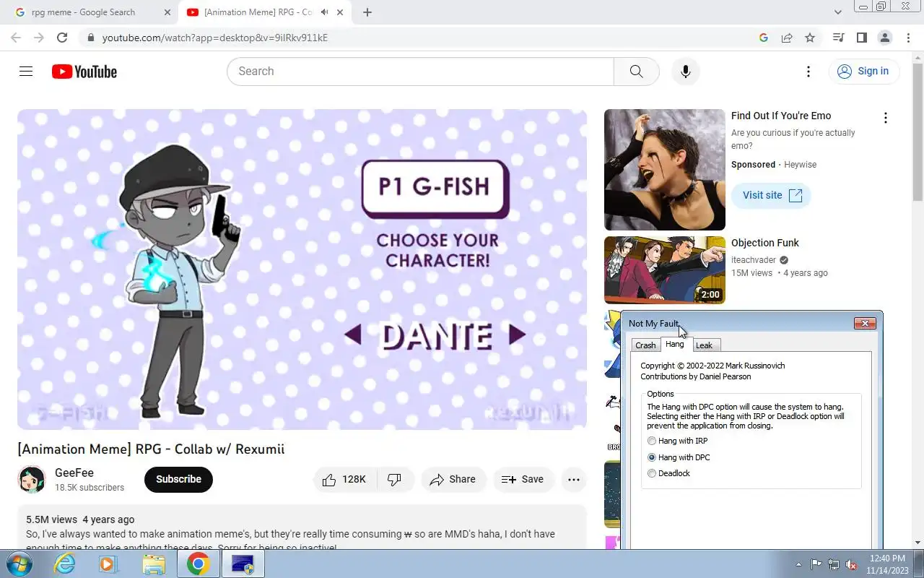The width and height of the screenshot is (924, 578).
Task: Dislike the video with thumbs down
Action: point(395,479)
